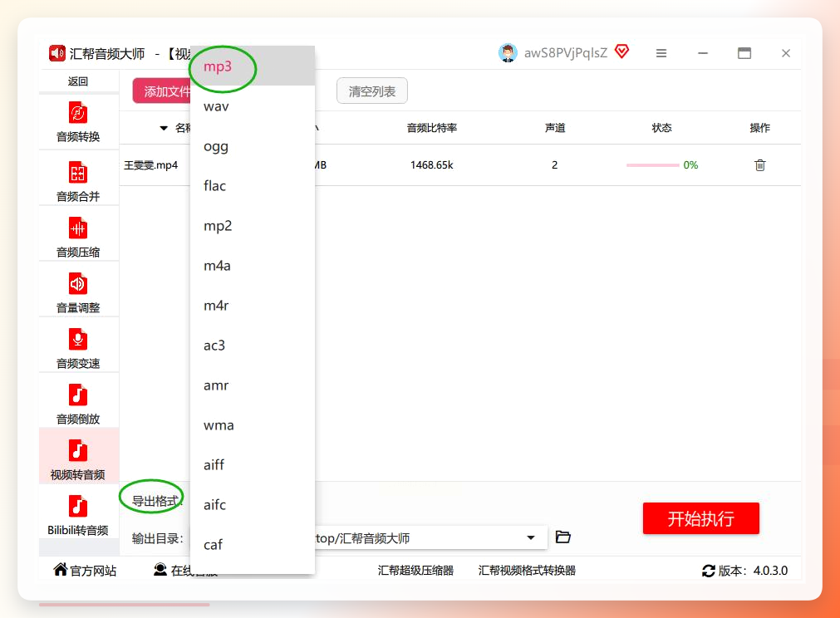Click the 输出目录 label
The image size is (840, 618).
coord(158,538)
